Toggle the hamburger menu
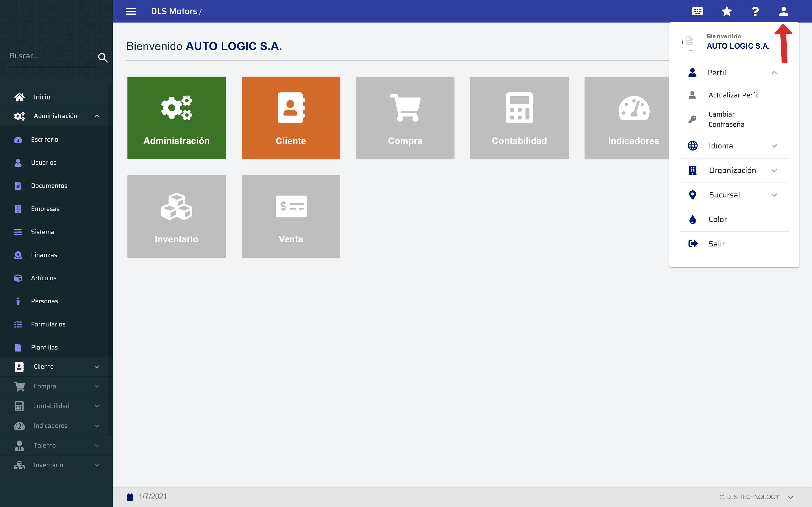Image resolution: width=812 pixels, height=507 pixels. coord(131,11)
